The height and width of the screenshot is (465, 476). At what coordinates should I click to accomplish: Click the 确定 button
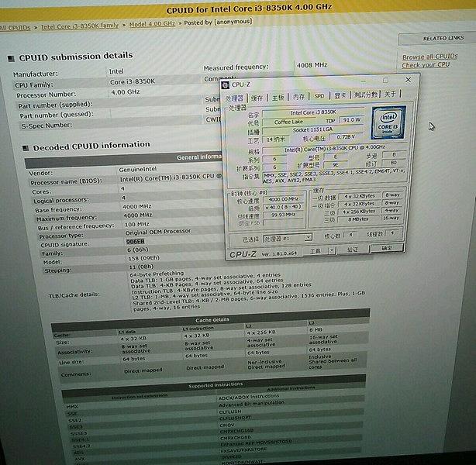point(387,248)
